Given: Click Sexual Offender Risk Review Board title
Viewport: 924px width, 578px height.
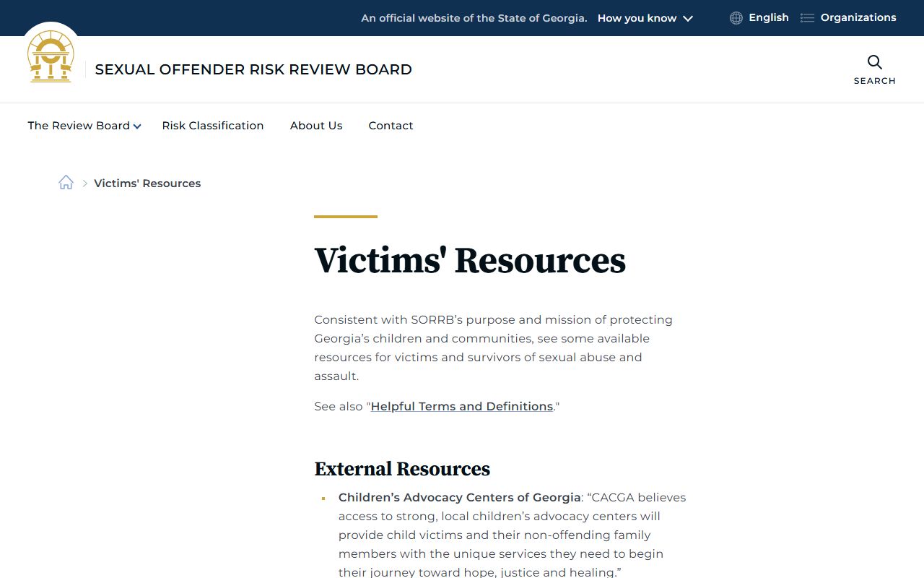Looking at the screenshot, I should point(253,69).
